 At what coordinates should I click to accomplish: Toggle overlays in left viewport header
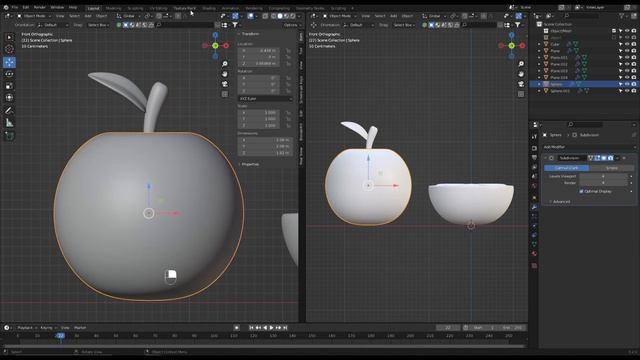point(251,16)
